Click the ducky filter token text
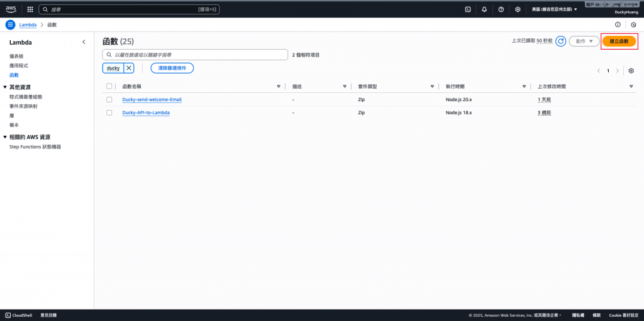This screenshot has height=321, width=644. [x=113, y=68]
